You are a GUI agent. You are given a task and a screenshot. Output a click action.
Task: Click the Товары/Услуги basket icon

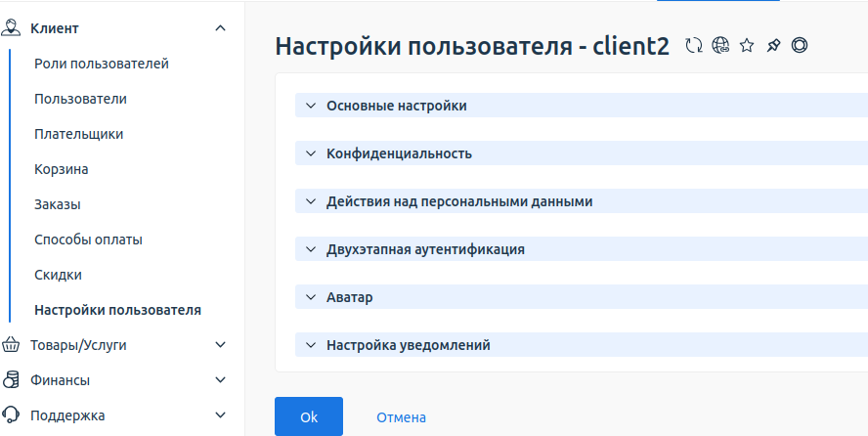12,345
